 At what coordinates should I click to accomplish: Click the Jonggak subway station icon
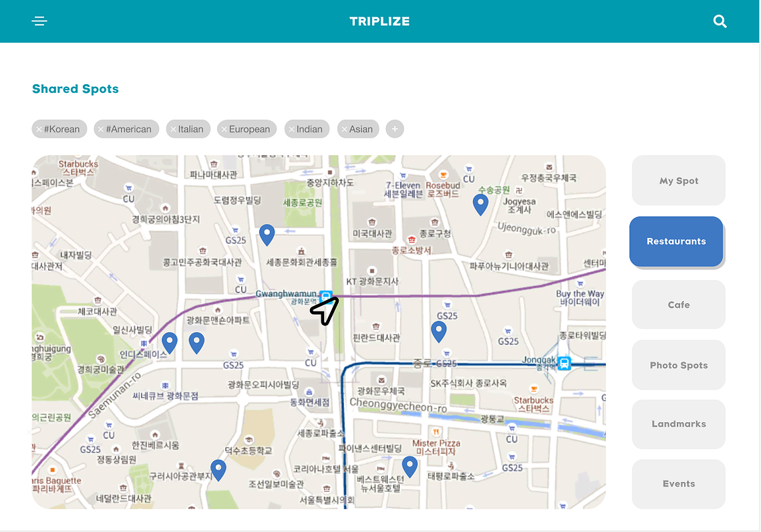coord(564,363)
